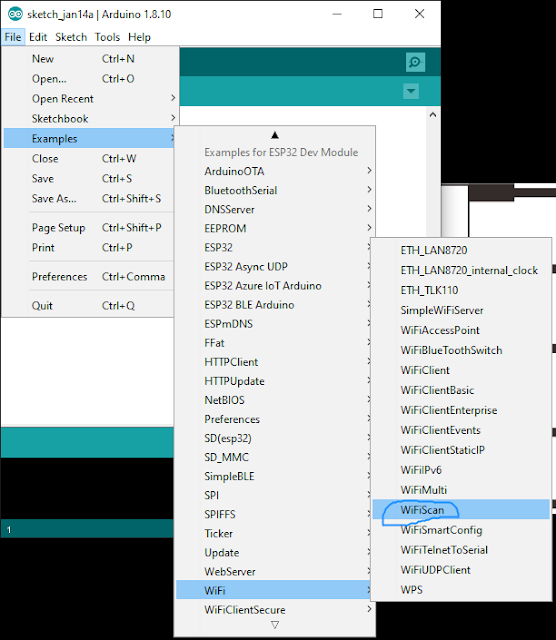556x640 pixels.
Task: Open NetBIOS examples
Action: [274, 400]
